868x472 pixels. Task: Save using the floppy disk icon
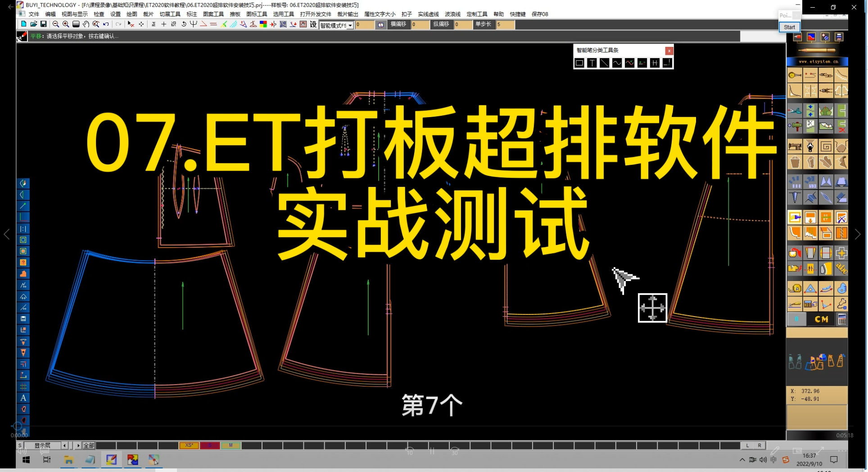pyautogui.click(x=44, y=24)
